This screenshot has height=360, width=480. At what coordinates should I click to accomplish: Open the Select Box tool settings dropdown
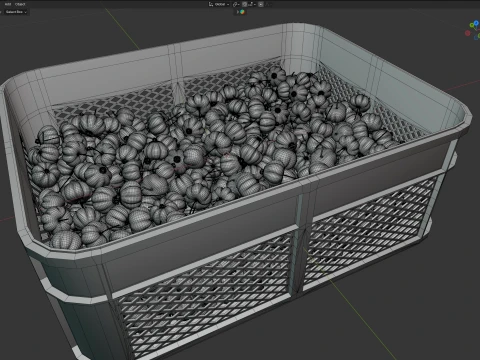(x=16, y=12)
